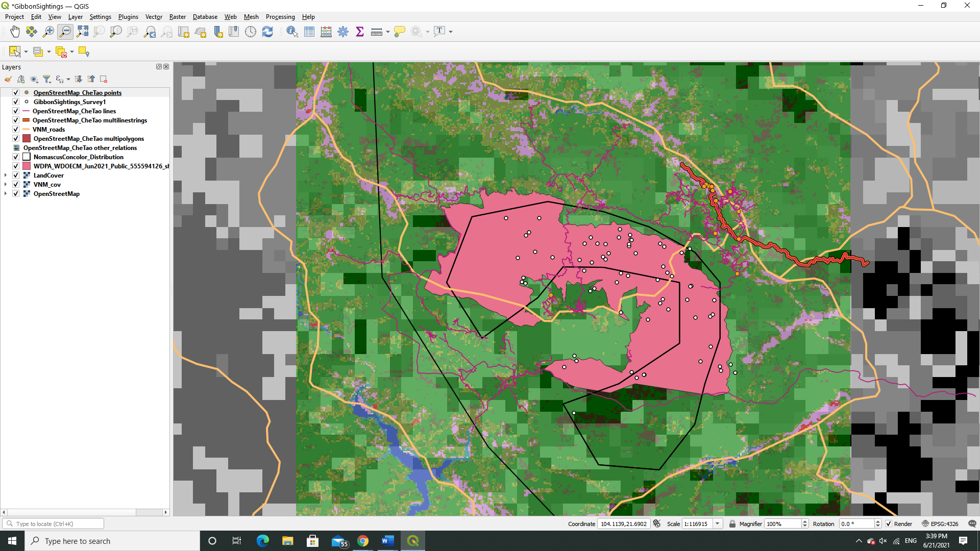The height and width of the screenshot is (551, 980).
Task: Open the attribute table icon
Action: [x=309, y=32]
